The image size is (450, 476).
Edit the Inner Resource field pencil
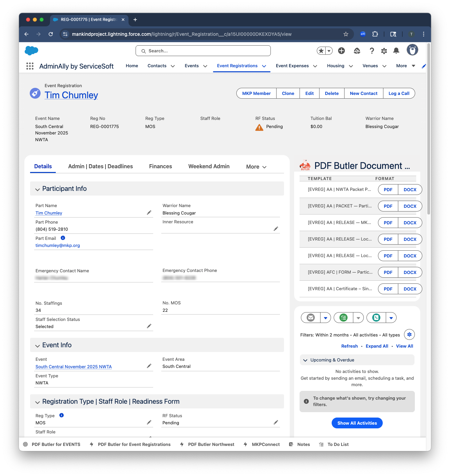276,229
